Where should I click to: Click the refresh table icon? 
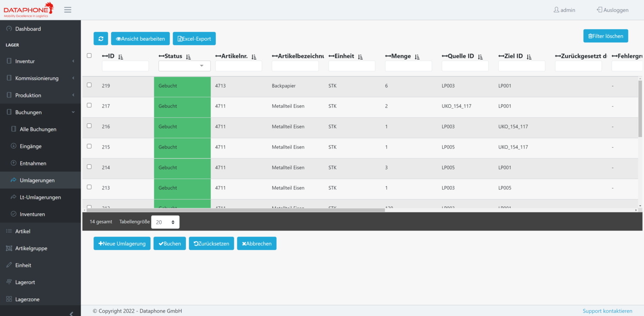coord(100,38)
